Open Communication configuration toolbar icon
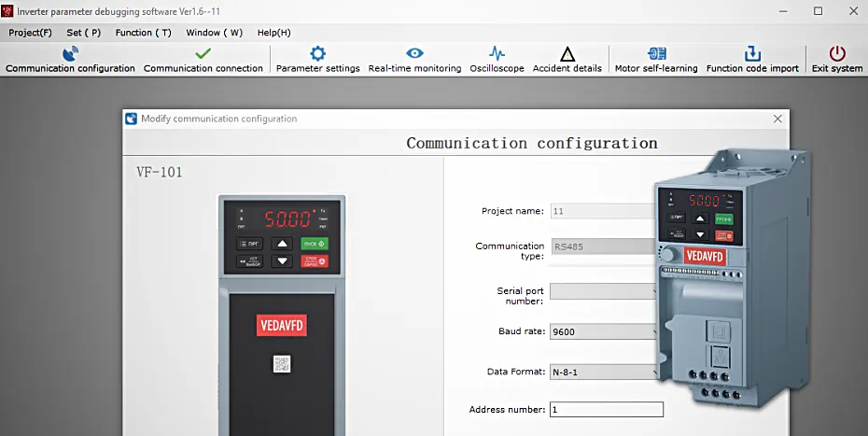The height and width of the screenshot is (436, 868). pyautogui.click(x=70, y=54)
